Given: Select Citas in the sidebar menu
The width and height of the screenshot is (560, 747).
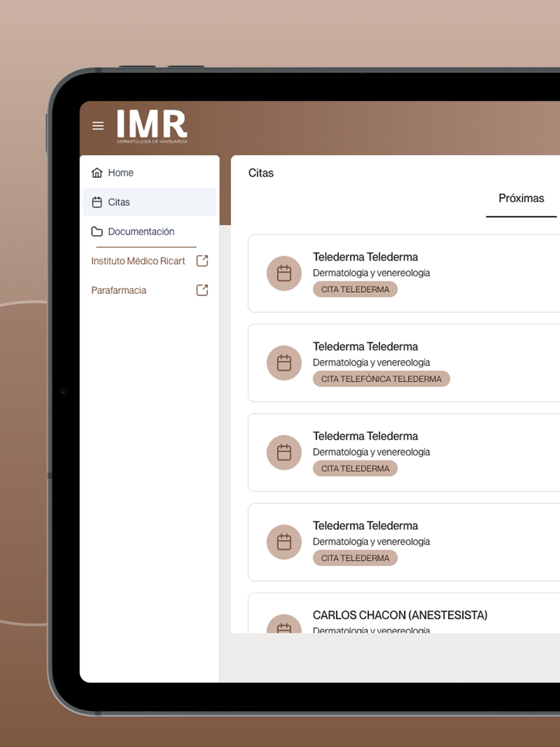Looking at the screenshot, I should 149,202.
